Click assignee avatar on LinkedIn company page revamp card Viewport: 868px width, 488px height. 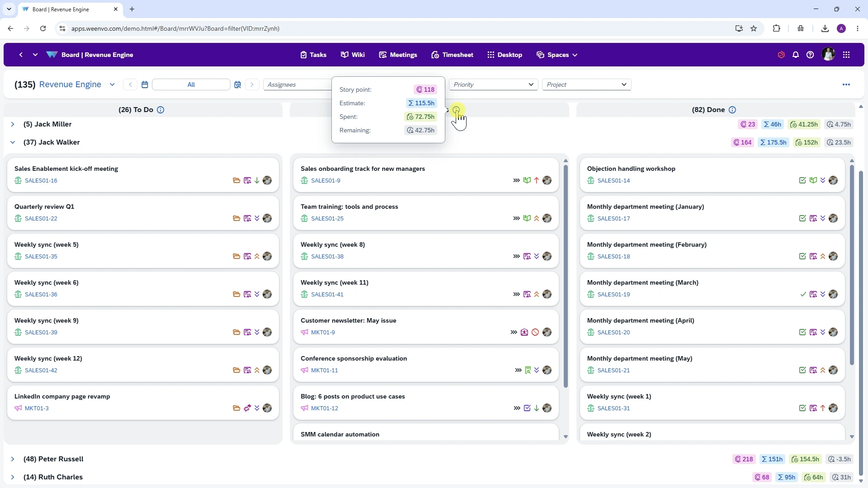point(267,408)
